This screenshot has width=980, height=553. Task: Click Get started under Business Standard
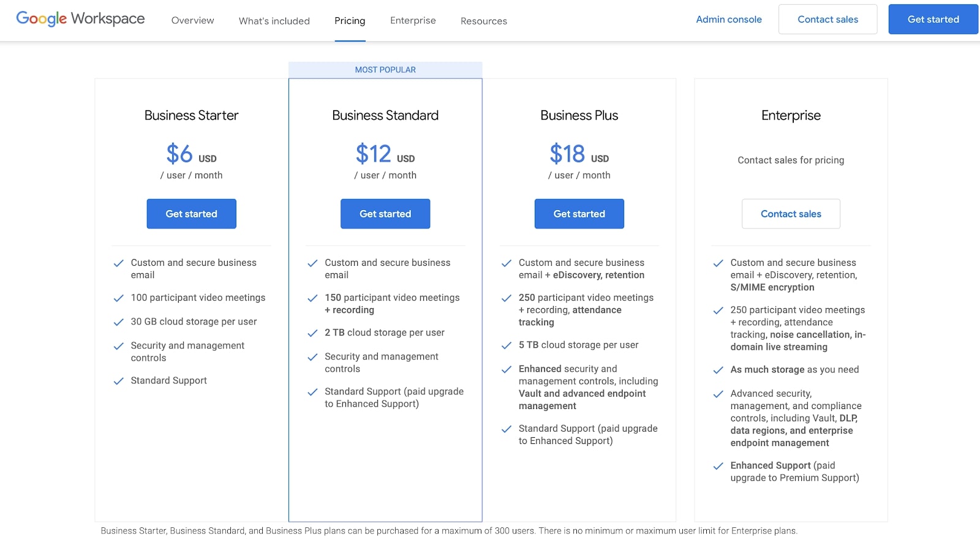click(x=385, y=214)
